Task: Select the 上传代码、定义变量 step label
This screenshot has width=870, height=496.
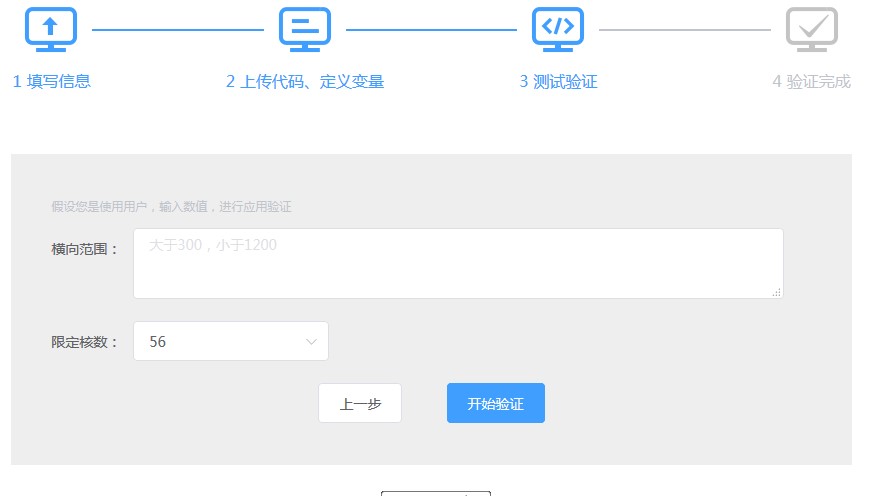Action: point(305,82)
